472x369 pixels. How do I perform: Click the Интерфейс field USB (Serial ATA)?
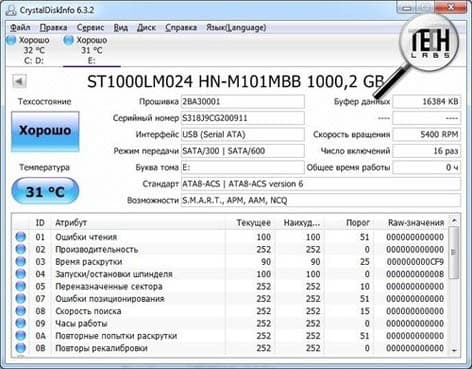coord(243,134)
